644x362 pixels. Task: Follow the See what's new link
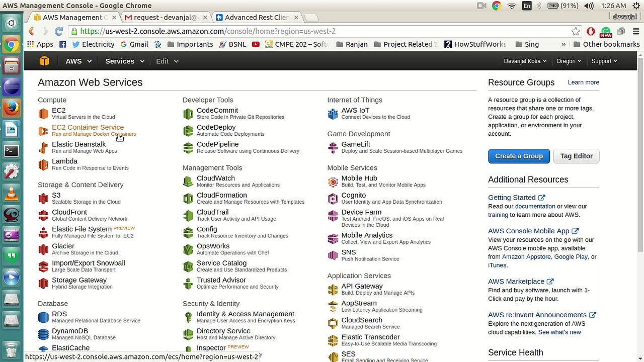coord(559,332)
